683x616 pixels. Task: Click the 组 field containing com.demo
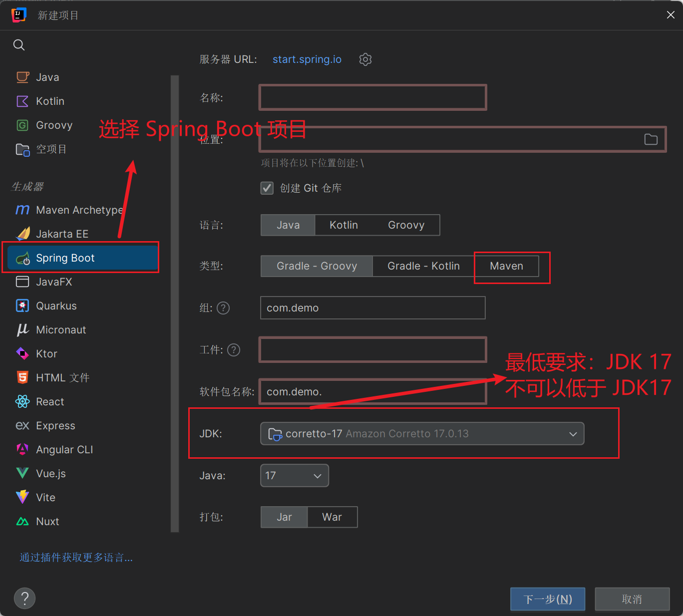pyautogui.click(x=372, y=308)
